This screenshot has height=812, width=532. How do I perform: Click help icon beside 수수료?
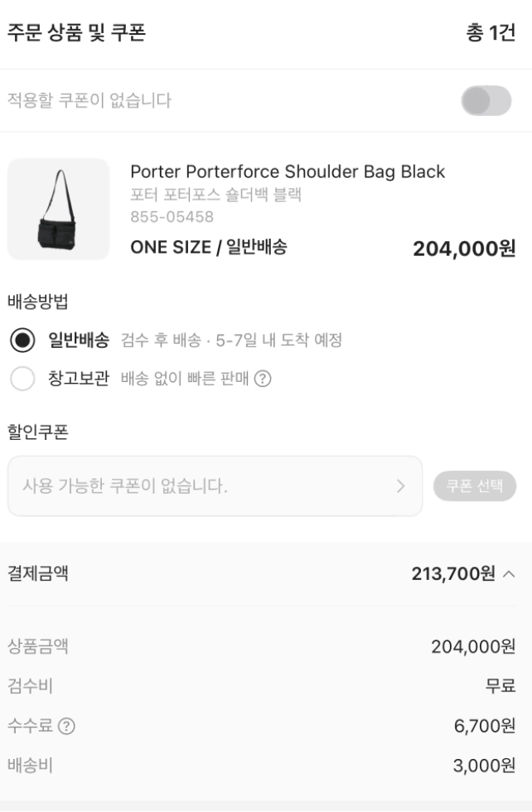pos(66,726)
